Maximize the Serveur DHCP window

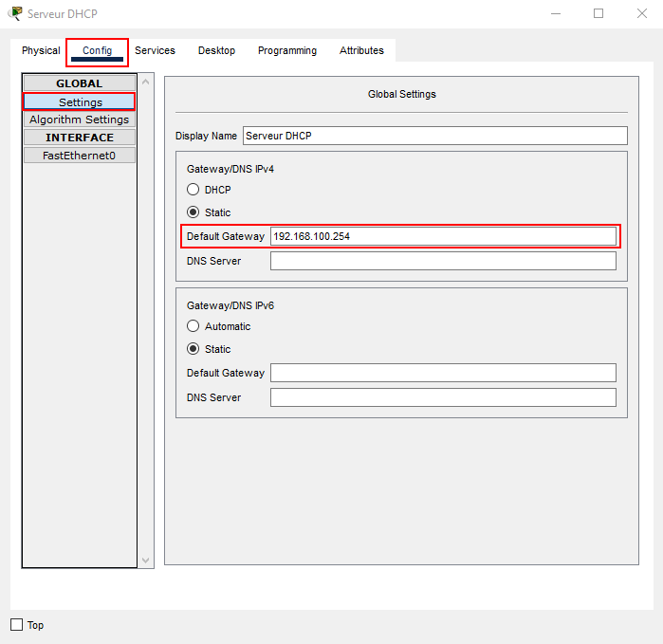(x=599, y=14)
